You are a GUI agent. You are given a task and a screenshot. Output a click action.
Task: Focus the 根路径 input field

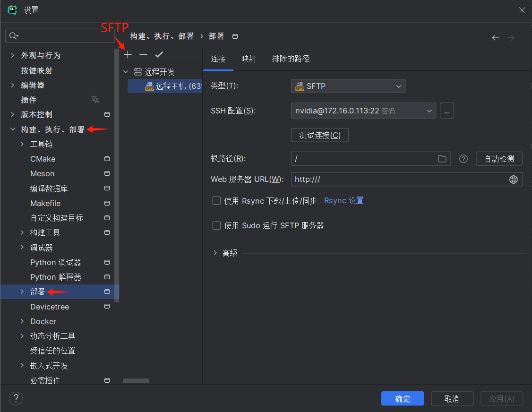point(371,159)
